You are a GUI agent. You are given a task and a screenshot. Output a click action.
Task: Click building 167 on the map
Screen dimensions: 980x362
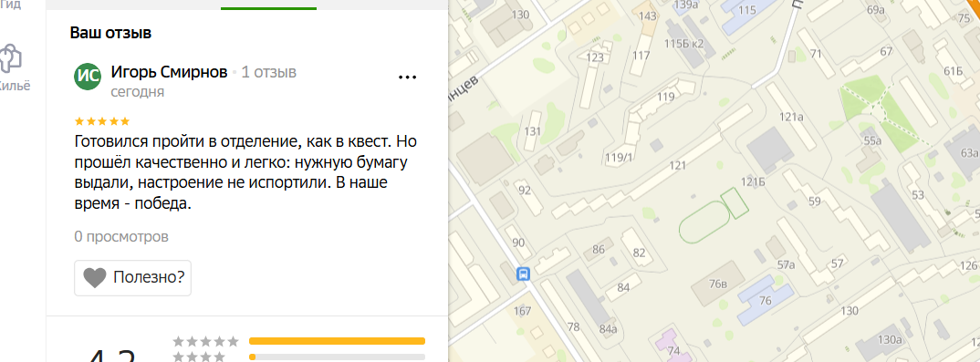click(x=522, y=311)
